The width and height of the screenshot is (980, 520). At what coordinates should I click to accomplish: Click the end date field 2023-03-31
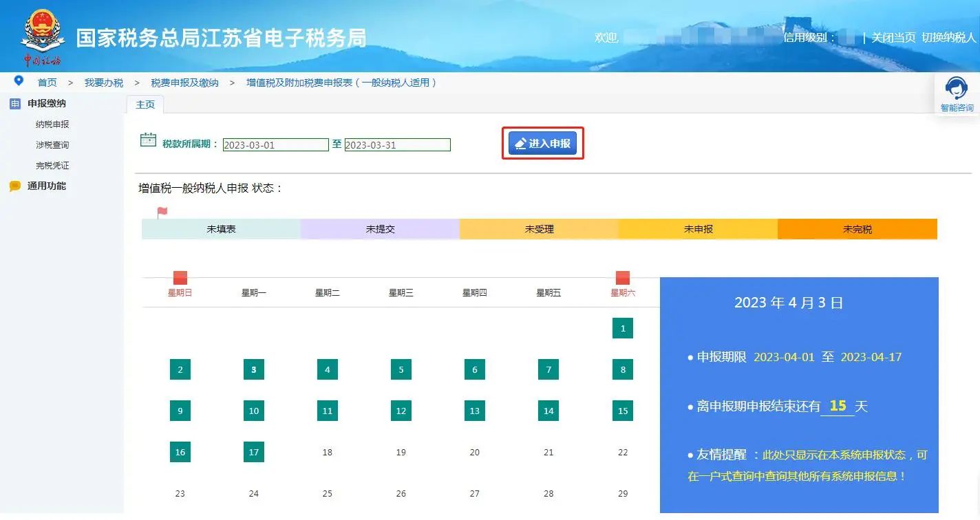pos(398,145)
